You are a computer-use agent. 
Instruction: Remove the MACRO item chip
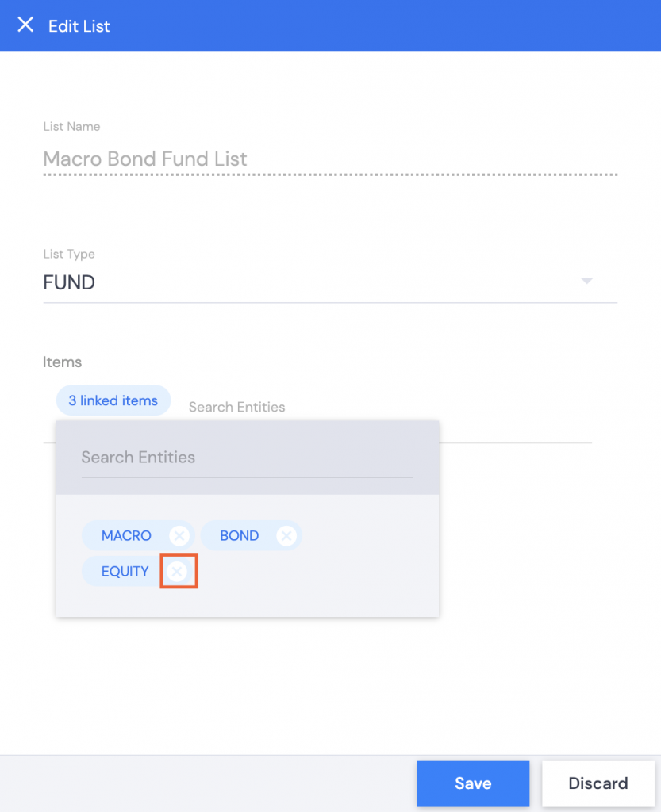tap(179, 535)
